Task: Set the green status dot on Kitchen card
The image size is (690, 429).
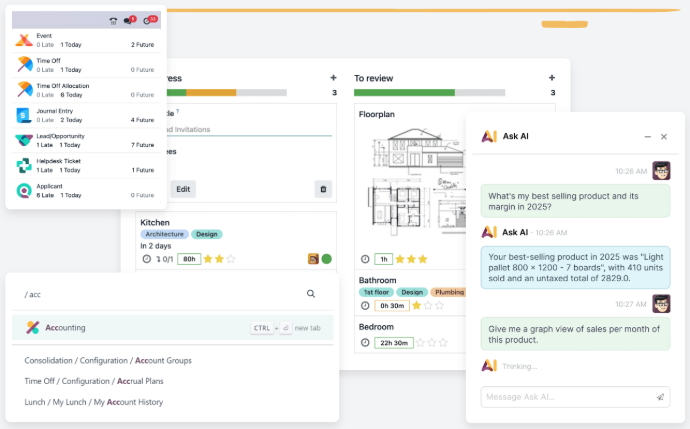Action: pyautogui.click(x=326, y=259)
